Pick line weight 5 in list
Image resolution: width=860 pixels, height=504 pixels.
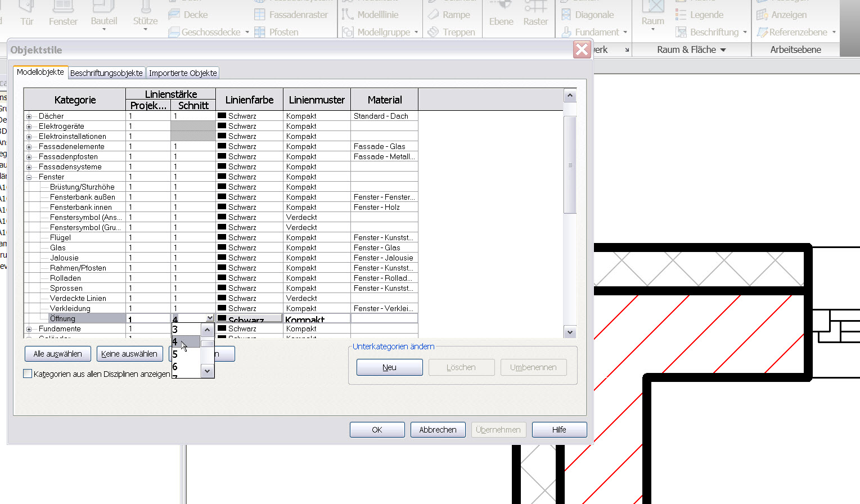(x=186, y=354)
